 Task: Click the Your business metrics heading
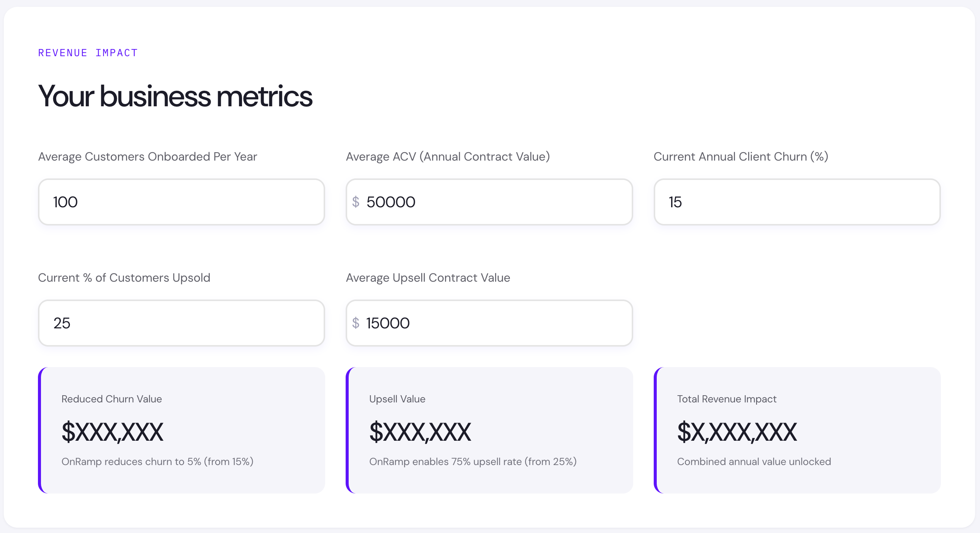(175, 96)
